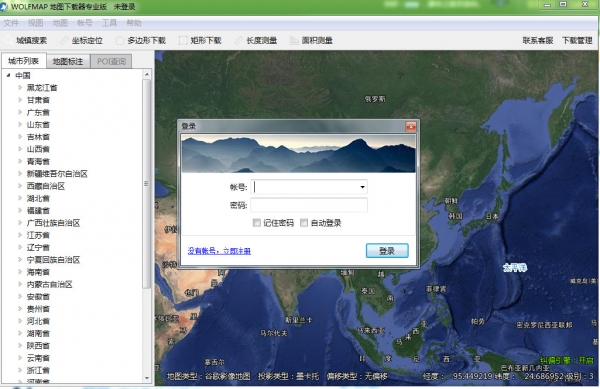Open the 帐号 account dropdown arrow
600x389 pixels.
(362, 187)
